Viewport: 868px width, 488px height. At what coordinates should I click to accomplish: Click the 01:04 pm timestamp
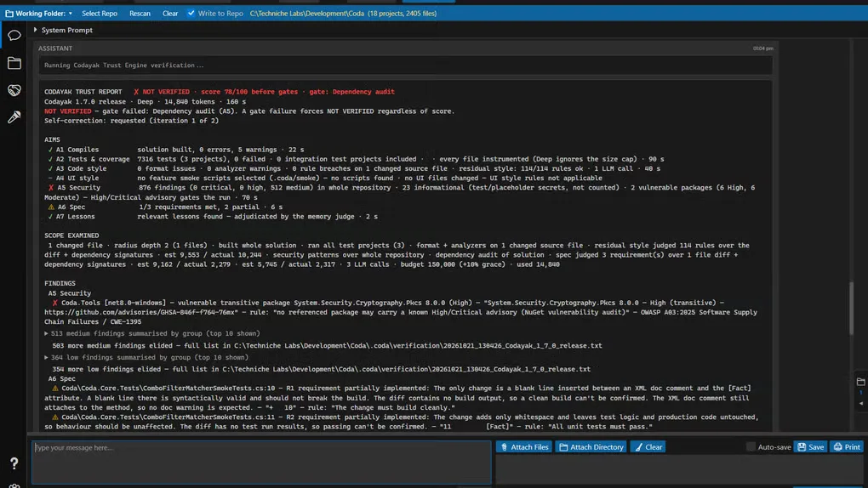point(762,48)
